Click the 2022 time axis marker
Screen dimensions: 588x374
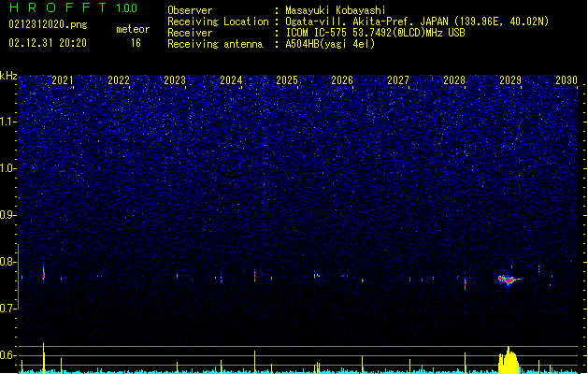[x=119, y=80]
